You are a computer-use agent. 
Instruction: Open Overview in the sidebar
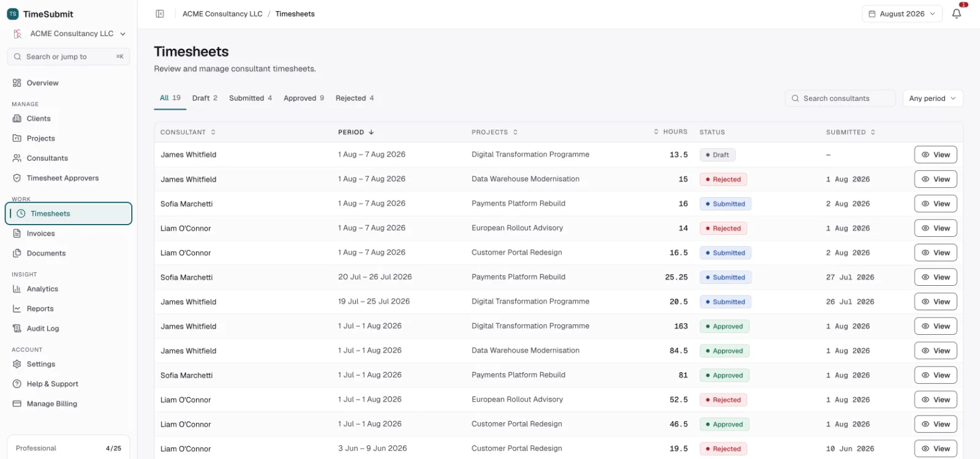coord(69,83)
